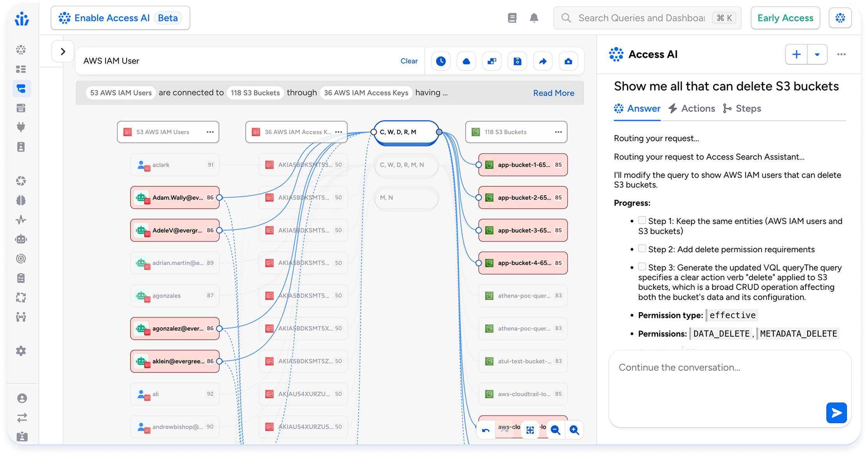Screen dimensions: 868x456
Task: Check the Step 3 VQL query checkbox
Action: 642,267
